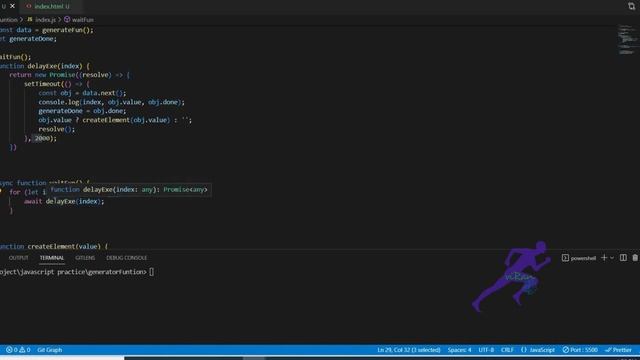The image size is (640, 360).
Task: Switch to the index.html editor tab
Action: pyautogui.click(x=48, y=6)
